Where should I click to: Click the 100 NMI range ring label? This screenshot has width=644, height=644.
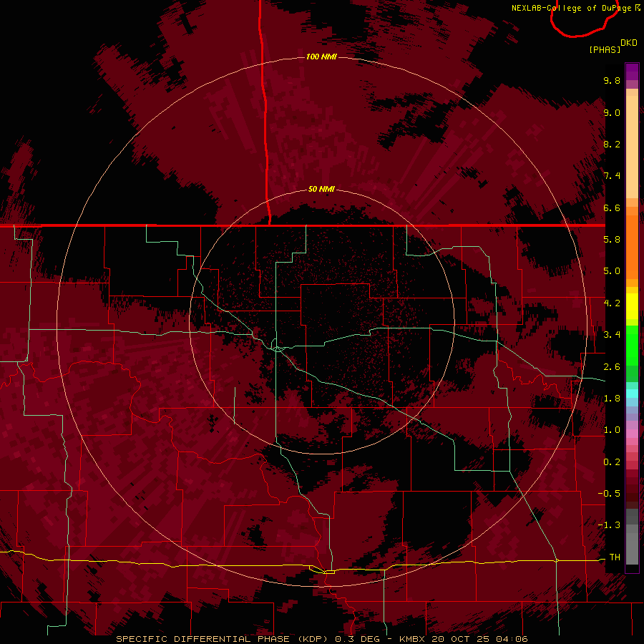(321, 57)
